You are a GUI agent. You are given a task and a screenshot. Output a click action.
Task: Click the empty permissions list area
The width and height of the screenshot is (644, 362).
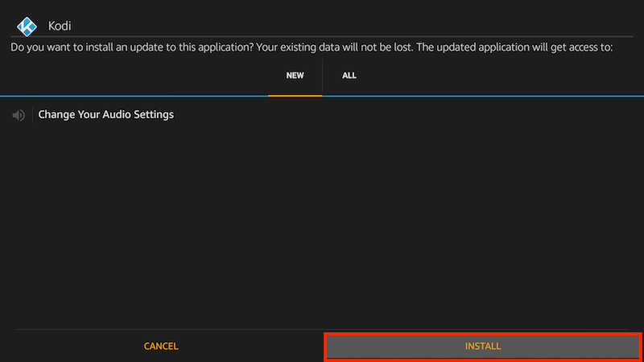[x=322, y=226]
